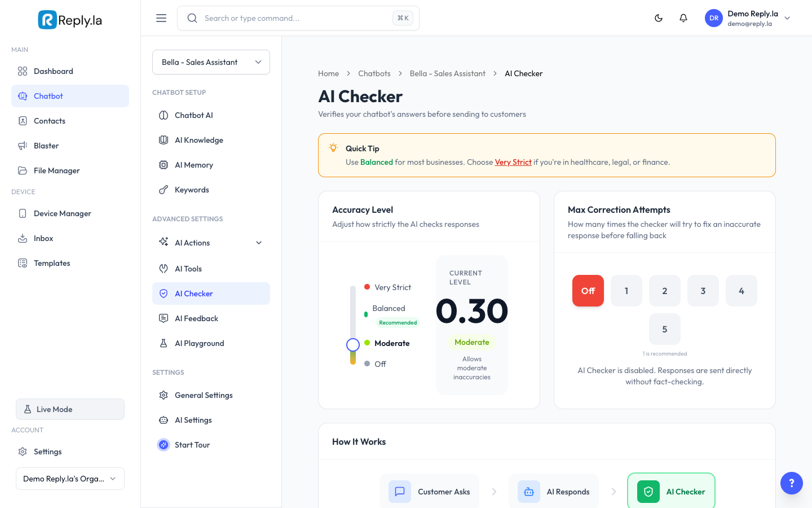Click the AI Tools icon
This screenshot has height=508, width=812.
pyautogui.click(x=164, y=269)
